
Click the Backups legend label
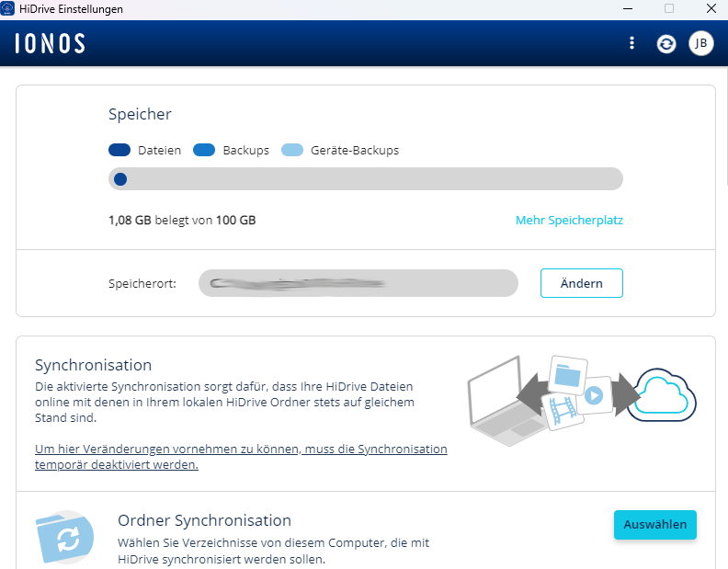(245, 151)
